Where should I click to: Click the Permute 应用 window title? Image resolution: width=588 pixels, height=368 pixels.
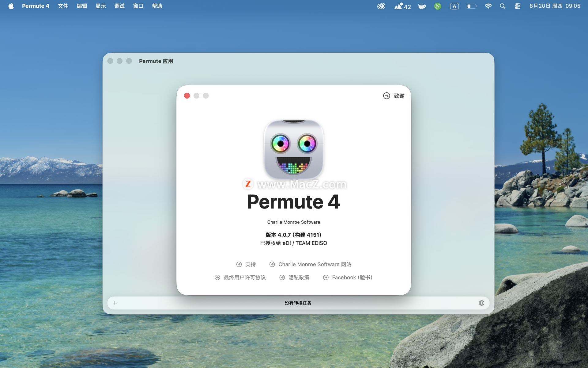156,61
